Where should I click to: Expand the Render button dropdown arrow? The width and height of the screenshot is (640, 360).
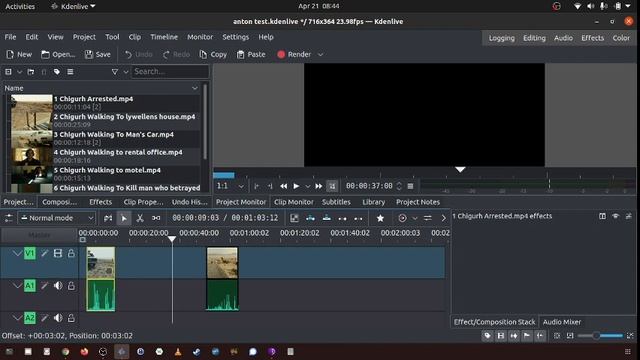click(x=320, y=54)
